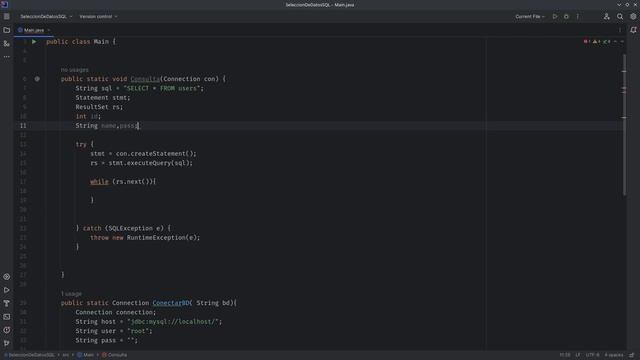Click the warnings count indicator in editor
The width and height of the screenshot is (640, 360).
click(x=597, y=42)
